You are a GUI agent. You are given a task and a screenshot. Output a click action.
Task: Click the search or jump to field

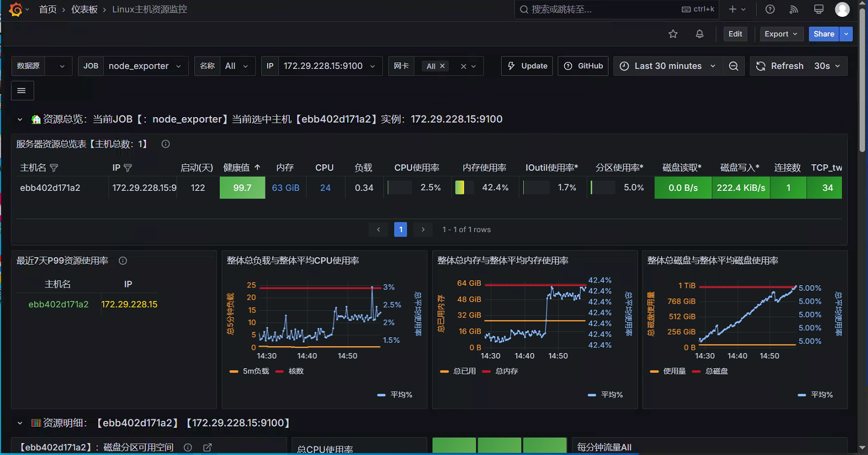(x=617, y=9)
